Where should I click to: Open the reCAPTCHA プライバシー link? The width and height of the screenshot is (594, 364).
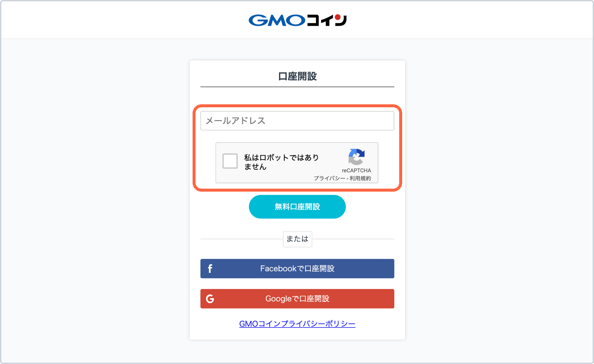coord(329,178)
